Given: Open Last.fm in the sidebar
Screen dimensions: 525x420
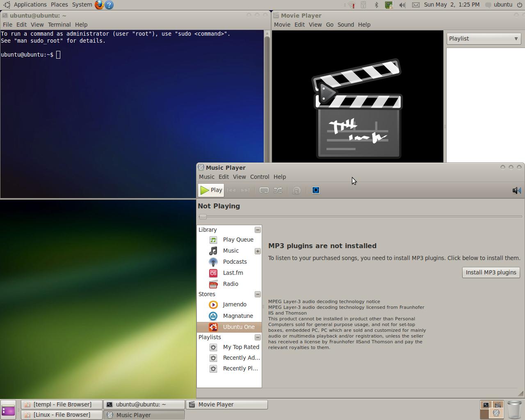Looking at the screenshot, I should (x=229, y=273).
